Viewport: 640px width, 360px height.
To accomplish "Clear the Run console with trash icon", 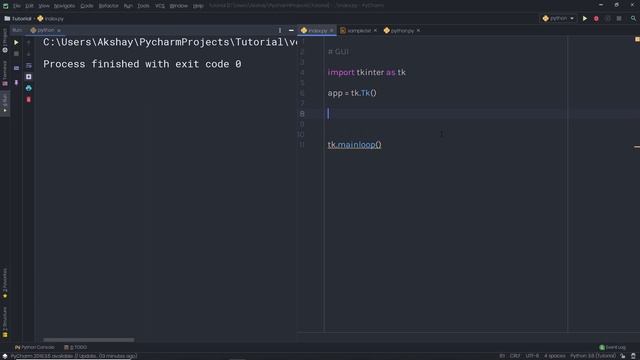I will click(x=29, y=100).
